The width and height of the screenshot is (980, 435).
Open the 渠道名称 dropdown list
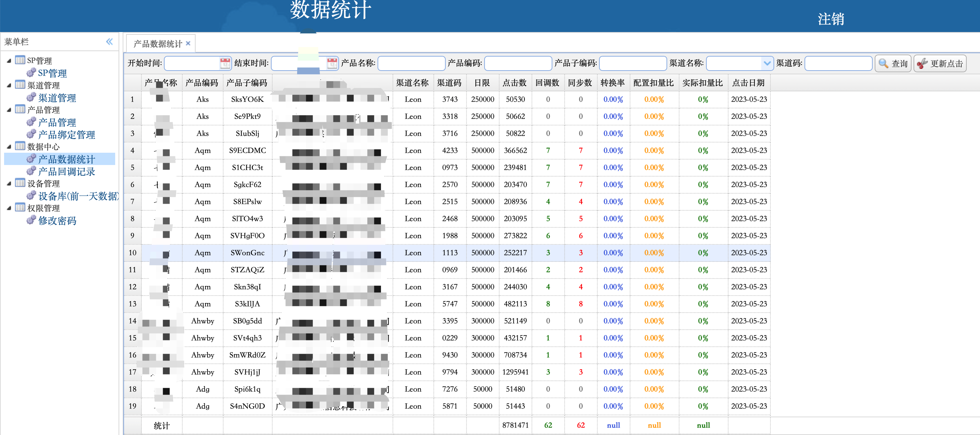767,63
